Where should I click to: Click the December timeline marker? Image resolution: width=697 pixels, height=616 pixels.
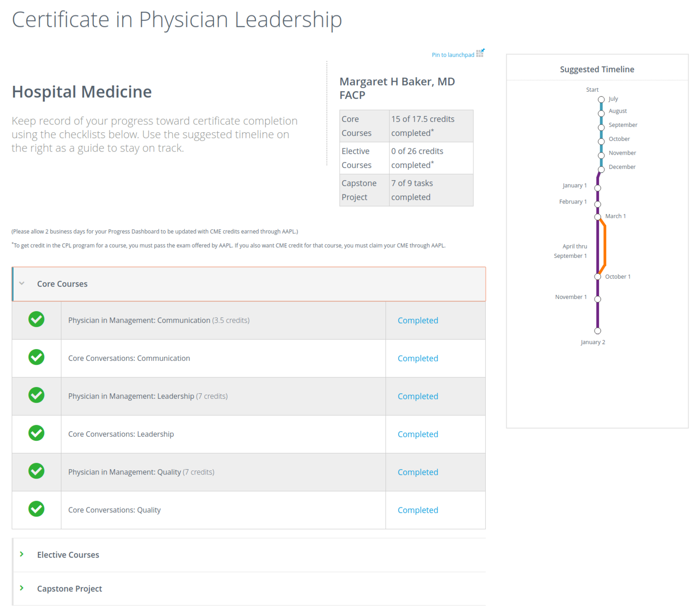click(601, 169)
